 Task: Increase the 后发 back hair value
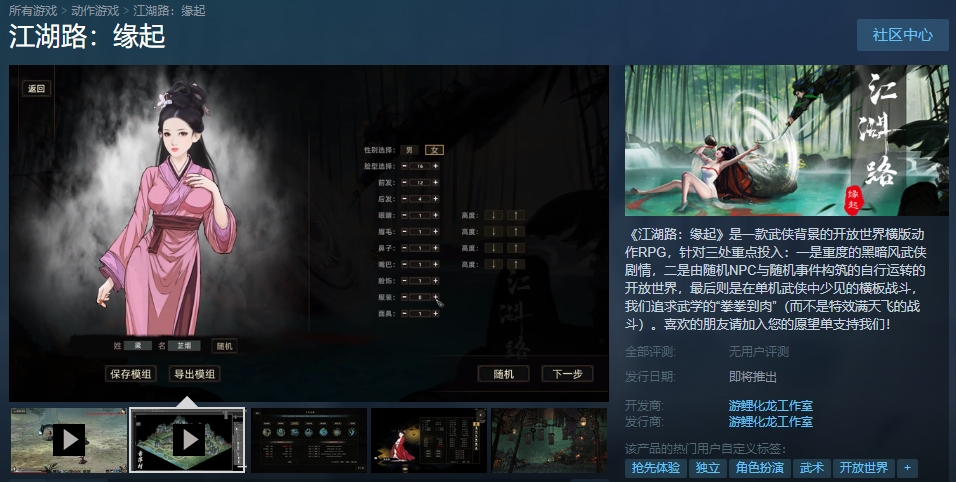[435, 199]
